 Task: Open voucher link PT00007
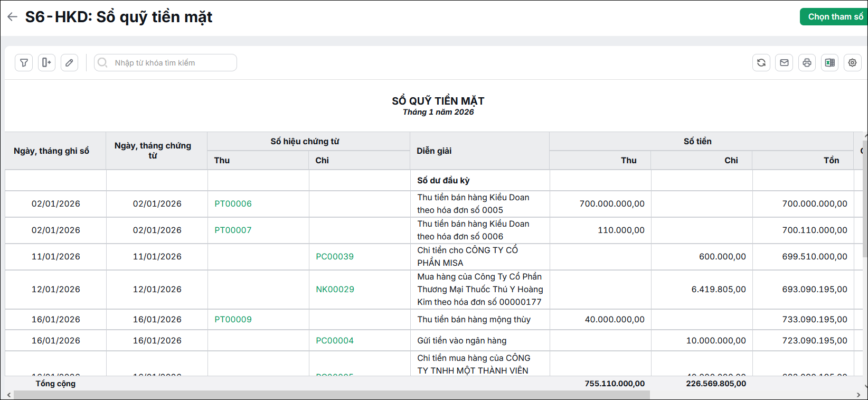coord(233,230)
